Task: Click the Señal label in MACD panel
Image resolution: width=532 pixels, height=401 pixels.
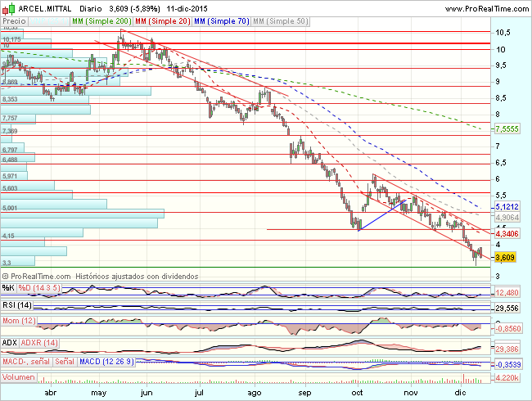Action: pos(65,362)
